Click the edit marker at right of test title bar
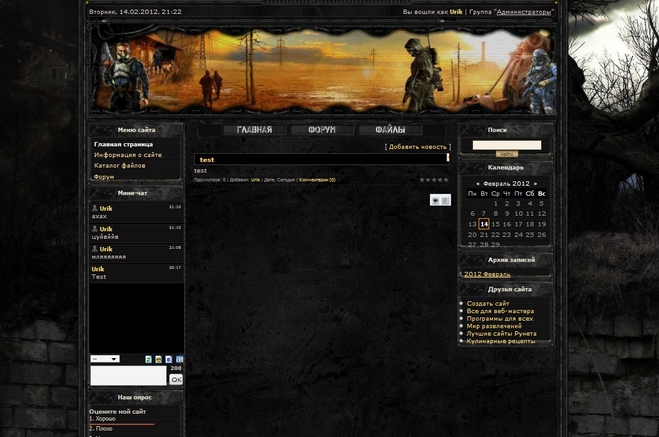 click(x=448, y=157)
